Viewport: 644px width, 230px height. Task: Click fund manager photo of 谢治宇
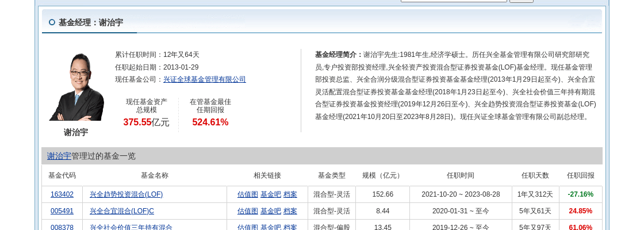(76, 87)
